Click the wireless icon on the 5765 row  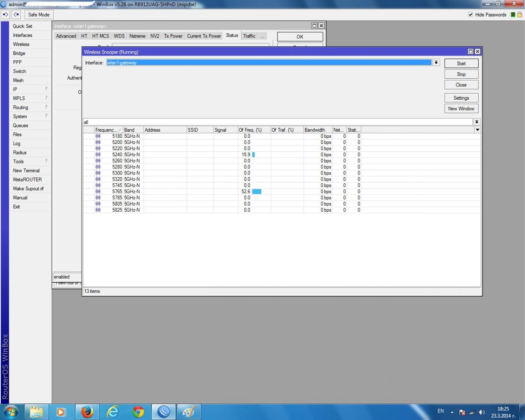(x=98, y=192)
